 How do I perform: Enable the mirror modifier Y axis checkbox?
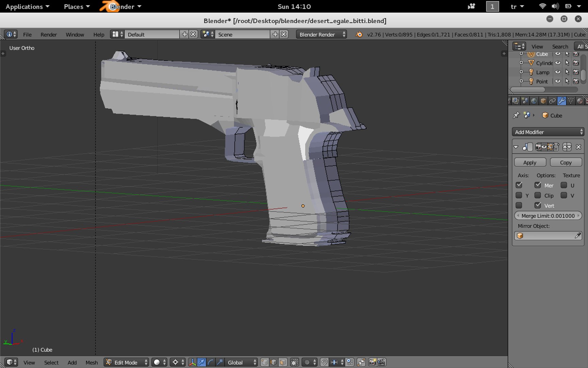click(519, 195)
